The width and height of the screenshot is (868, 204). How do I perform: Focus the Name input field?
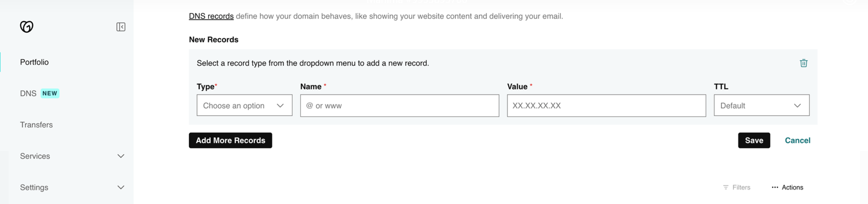tap(400, 106)
